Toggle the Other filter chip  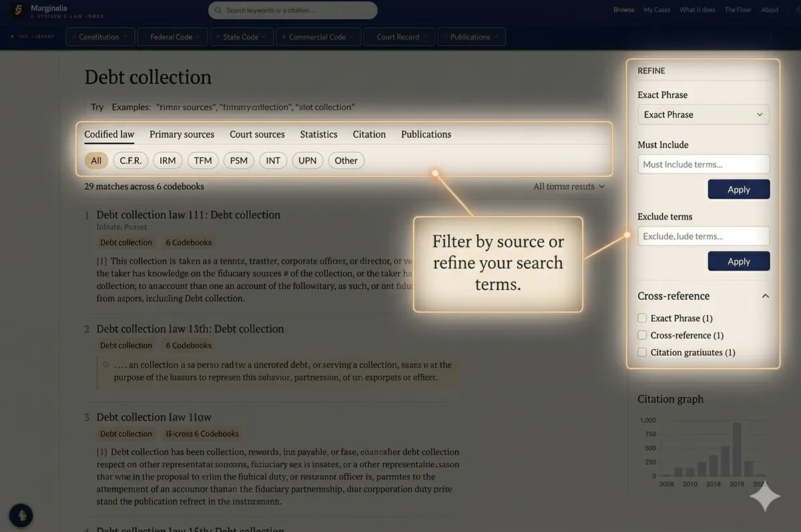346,160
